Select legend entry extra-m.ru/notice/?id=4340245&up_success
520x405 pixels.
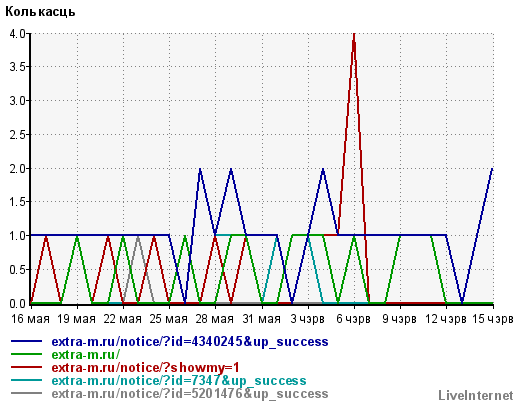(x=190, y=342)
